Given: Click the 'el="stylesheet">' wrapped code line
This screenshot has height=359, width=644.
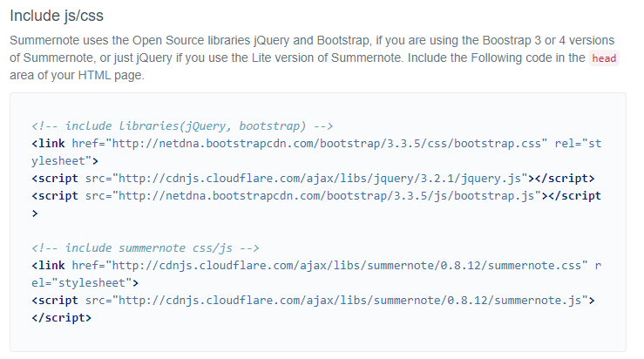Looking at the screenshot, I should click(x=85, y=283).
